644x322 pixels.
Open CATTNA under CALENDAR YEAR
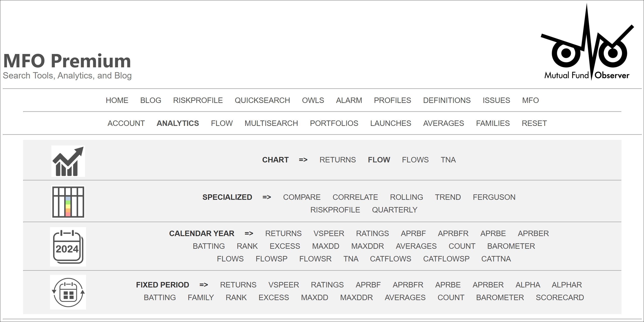pos(496,259)
